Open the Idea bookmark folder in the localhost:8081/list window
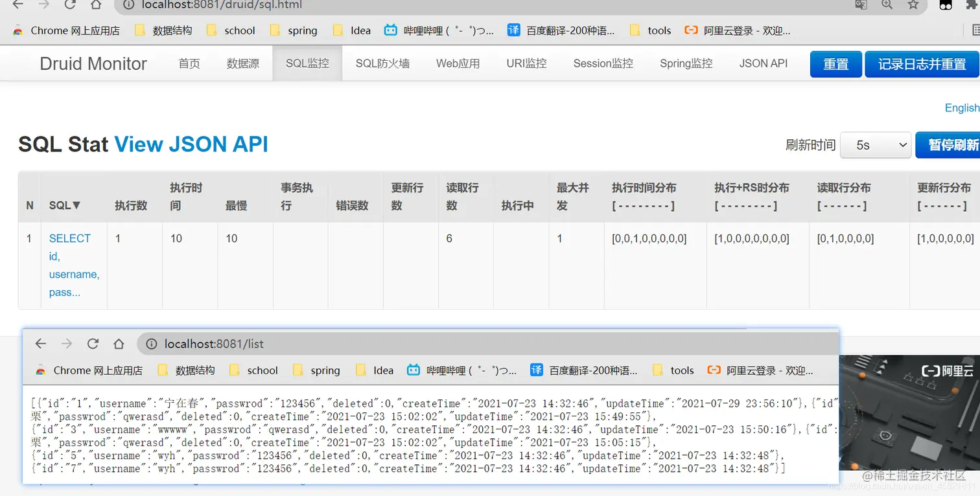The width and height of the screenshot is (980, 496). 375,370
